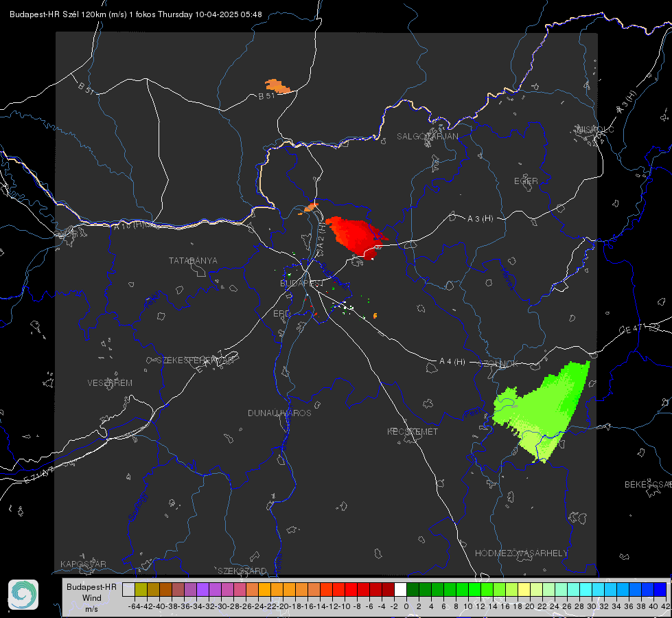Click the 'A 4 (H)' road label
The width and height of the screenshot is (672, 618).
(452, 362)
